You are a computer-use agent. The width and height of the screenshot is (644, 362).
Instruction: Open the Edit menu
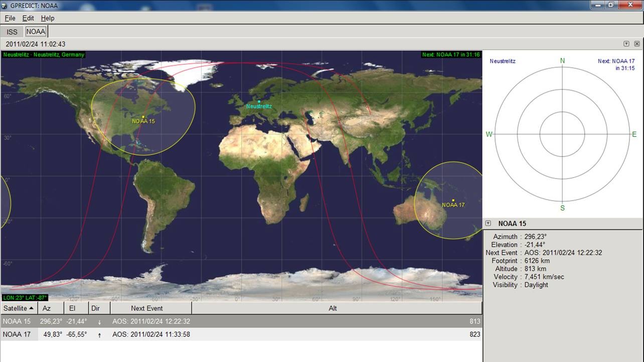[28, 18]
